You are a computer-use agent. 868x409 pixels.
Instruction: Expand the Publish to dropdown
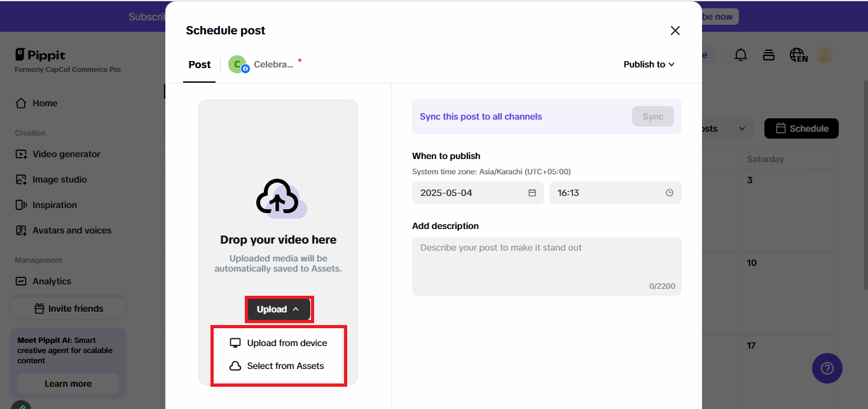coord(649,64)
